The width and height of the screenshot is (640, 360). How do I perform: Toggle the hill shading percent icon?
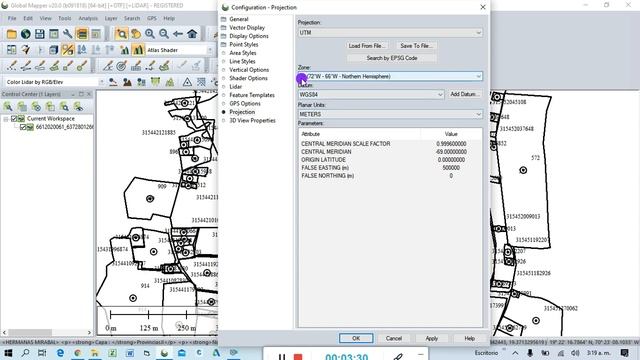pos(68,50)
